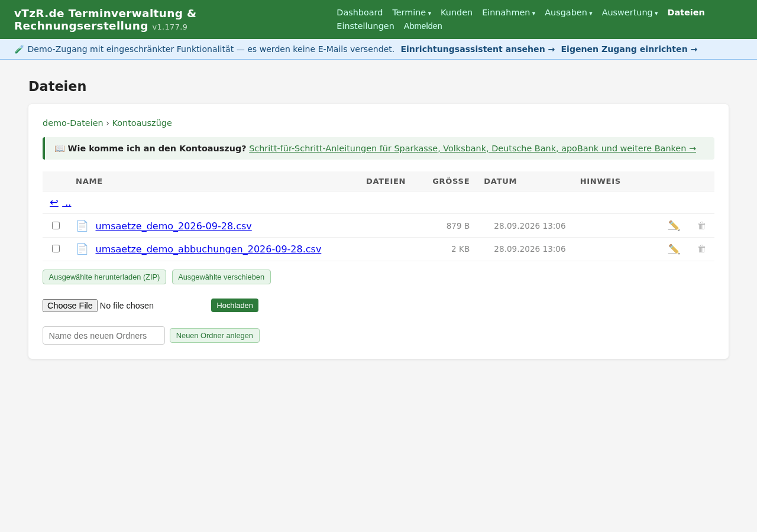The width and height of the screenshot is (757, 532).
Task: Focus the Name des neuen Ordners field
Action: click(103, 335)
